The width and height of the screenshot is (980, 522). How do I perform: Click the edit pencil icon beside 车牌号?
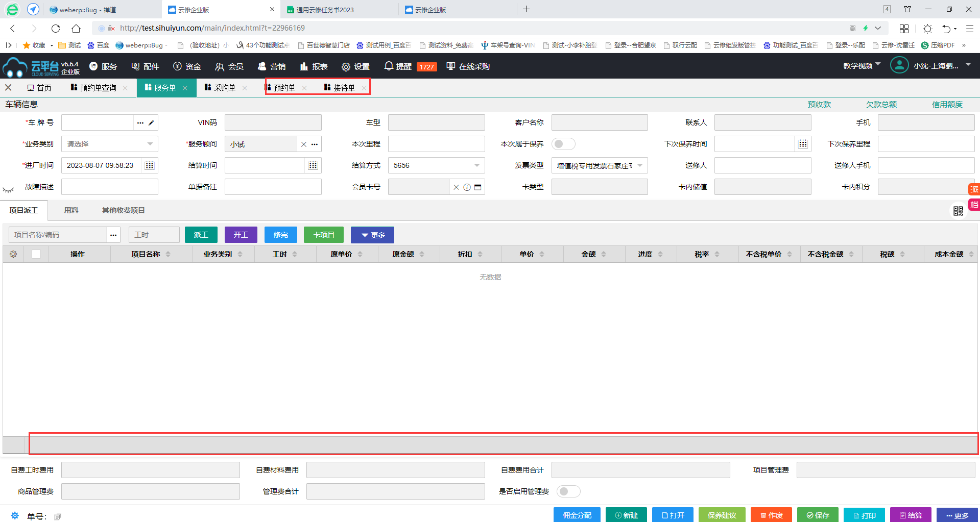pyautogui.click(x=151, y=123)
